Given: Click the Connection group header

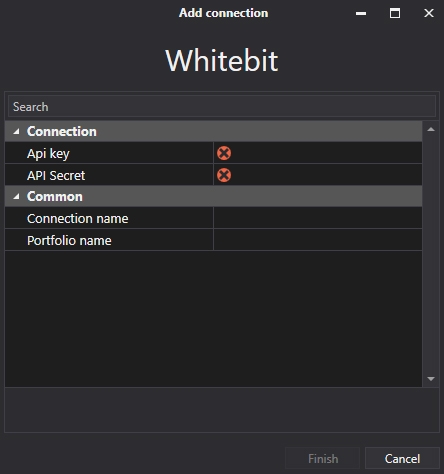Looking at the screenshot, I should [214, 131].
